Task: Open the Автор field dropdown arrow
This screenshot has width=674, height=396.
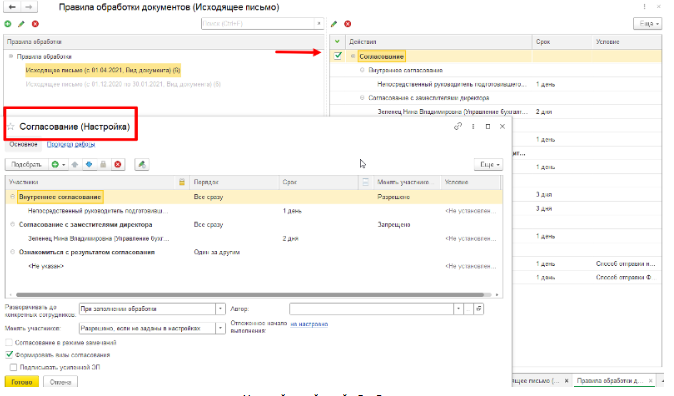Action: 458,309
